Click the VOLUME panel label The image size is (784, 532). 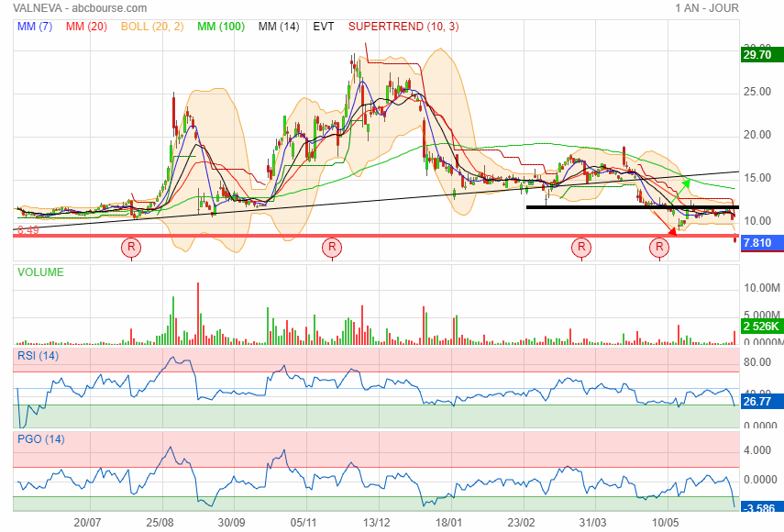[40, 272]
